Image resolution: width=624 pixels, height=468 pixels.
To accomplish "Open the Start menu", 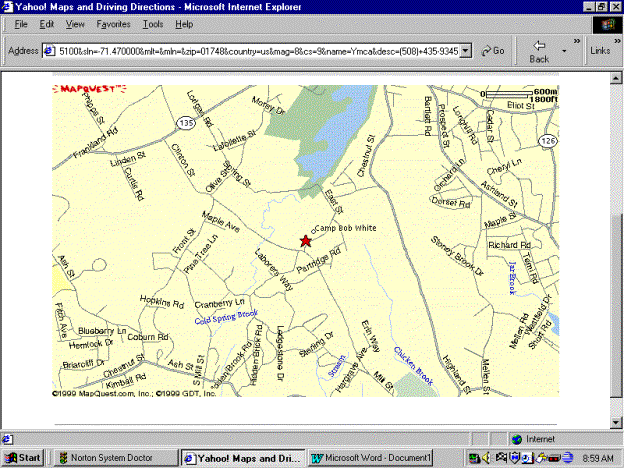I will click(x=23, y=458).
